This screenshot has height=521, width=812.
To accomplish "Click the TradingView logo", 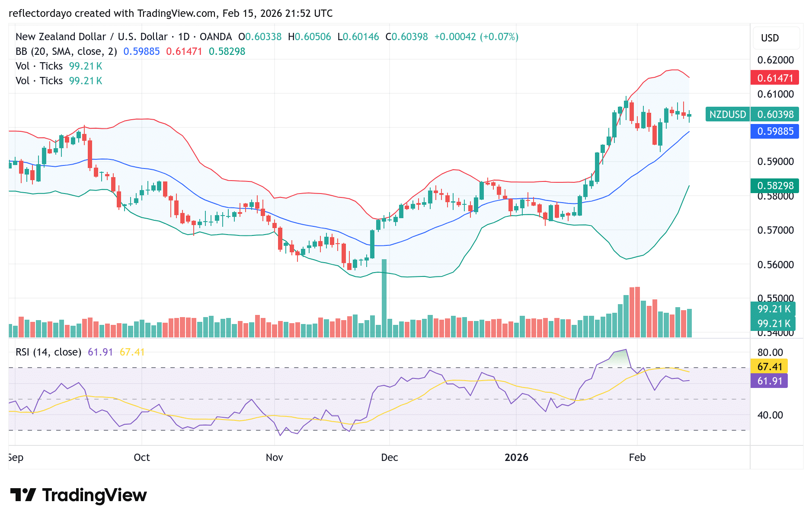I will click(79, 495).
